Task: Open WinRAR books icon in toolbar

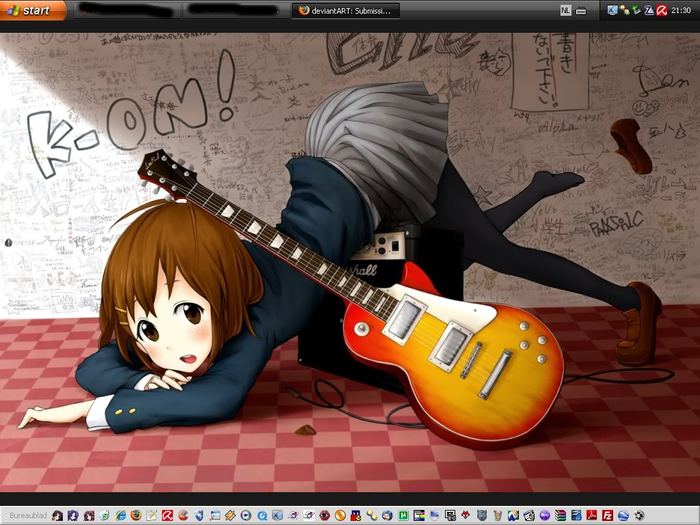Action: tap(560, 516)
